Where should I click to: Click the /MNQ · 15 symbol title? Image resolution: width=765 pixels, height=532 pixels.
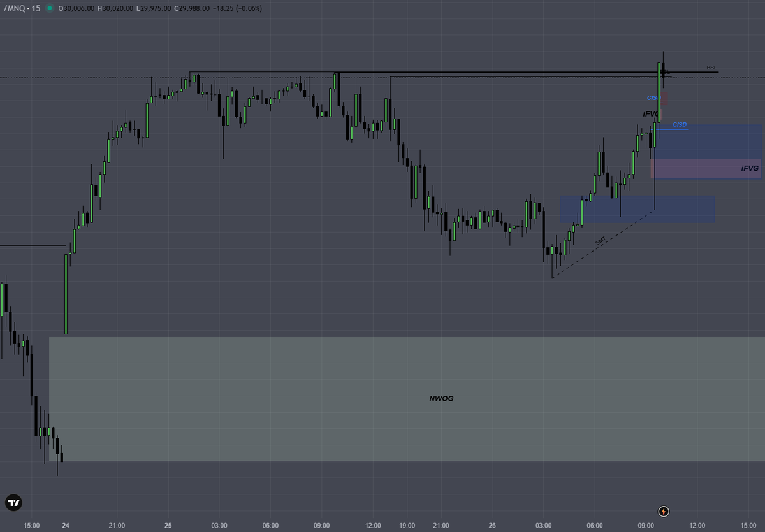(22, 8)
